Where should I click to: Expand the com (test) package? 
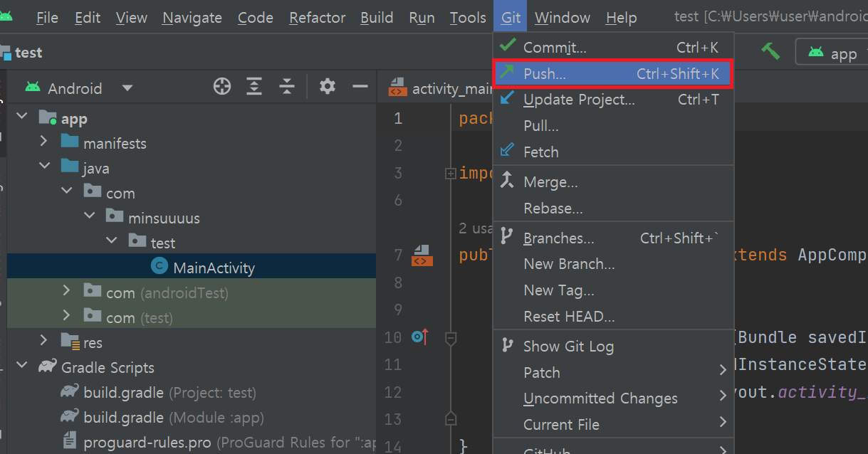pyautogui.click(x=67, y=315)
